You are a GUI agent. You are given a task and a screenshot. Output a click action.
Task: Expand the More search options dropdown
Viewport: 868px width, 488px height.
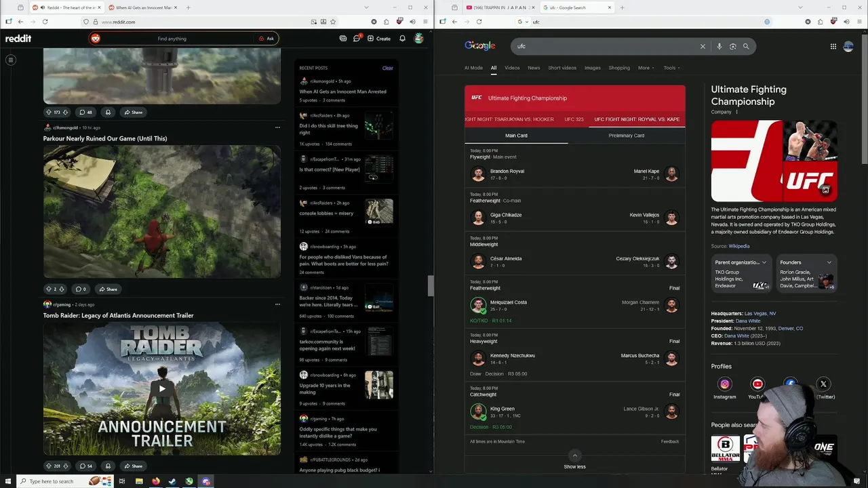(646, 68)
